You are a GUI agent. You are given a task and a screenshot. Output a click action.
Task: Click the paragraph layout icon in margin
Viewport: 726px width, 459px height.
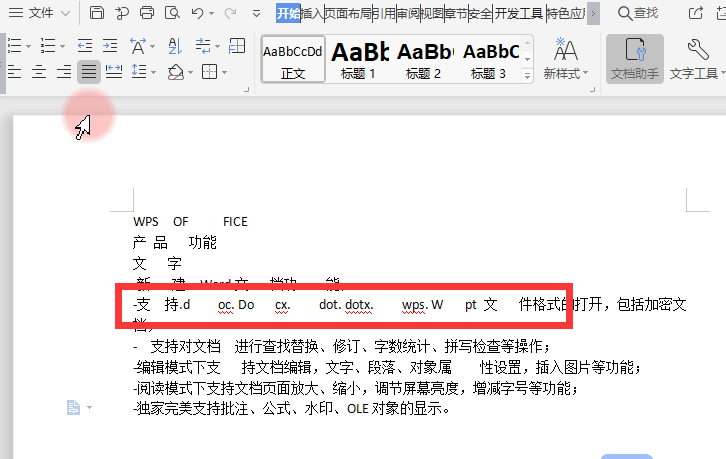(x=74, y=408)
